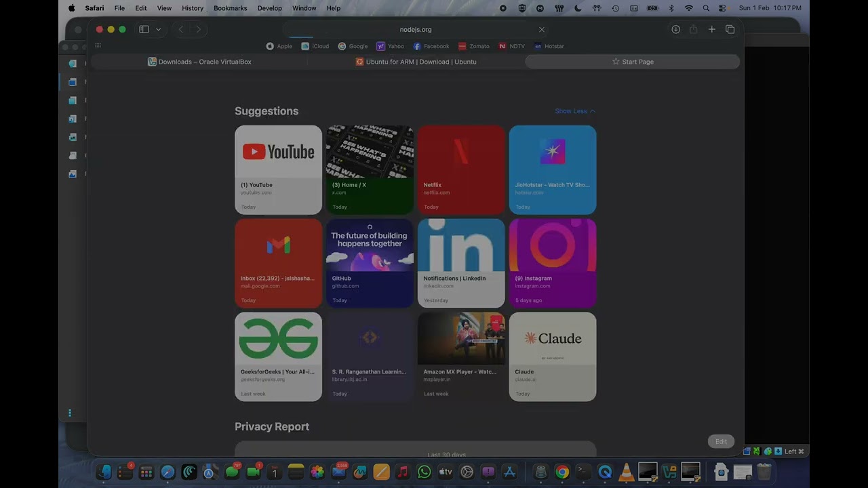The width and height of the screenshot is (868, 488).
Task: Open the Instagram suggestion tile
Action: coord(553,263)
